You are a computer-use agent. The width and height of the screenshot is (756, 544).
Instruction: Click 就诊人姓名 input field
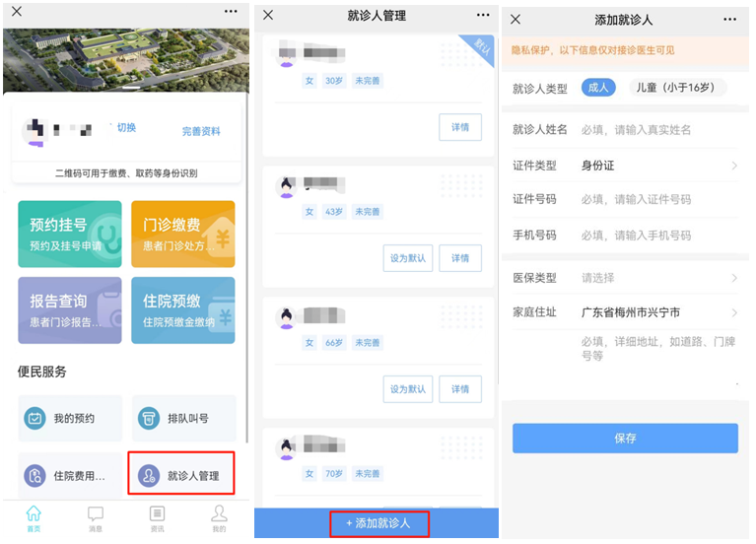(654, 129)
